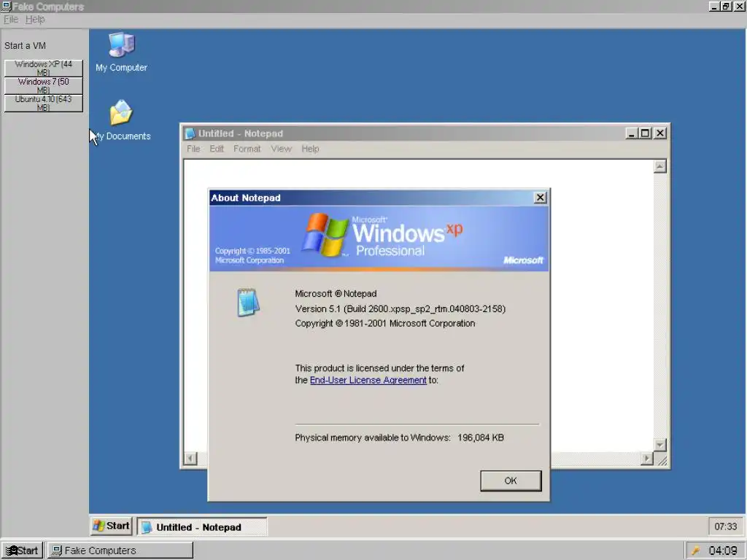The image size is (747, 560).
Task: Launch the Windows 7 (50 MB) VM
Action: 43,86
